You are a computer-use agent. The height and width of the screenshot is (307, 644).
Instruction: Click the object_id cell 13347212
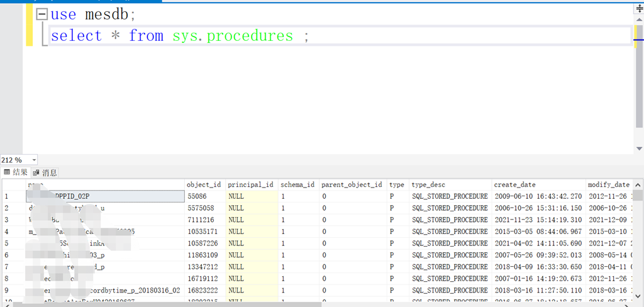(x=205, y=267)
